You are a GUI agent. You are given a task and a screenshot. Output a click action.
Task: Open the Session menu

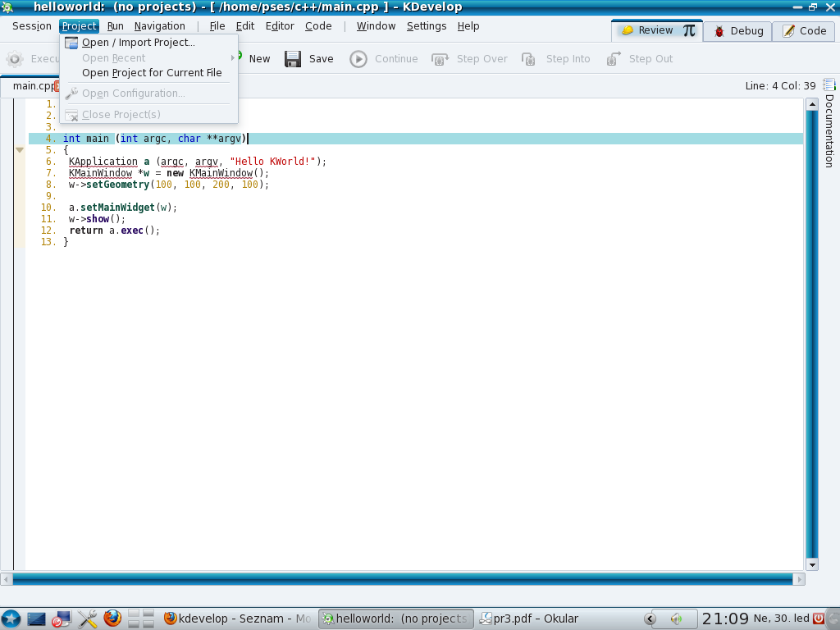(x=32, y=26)
